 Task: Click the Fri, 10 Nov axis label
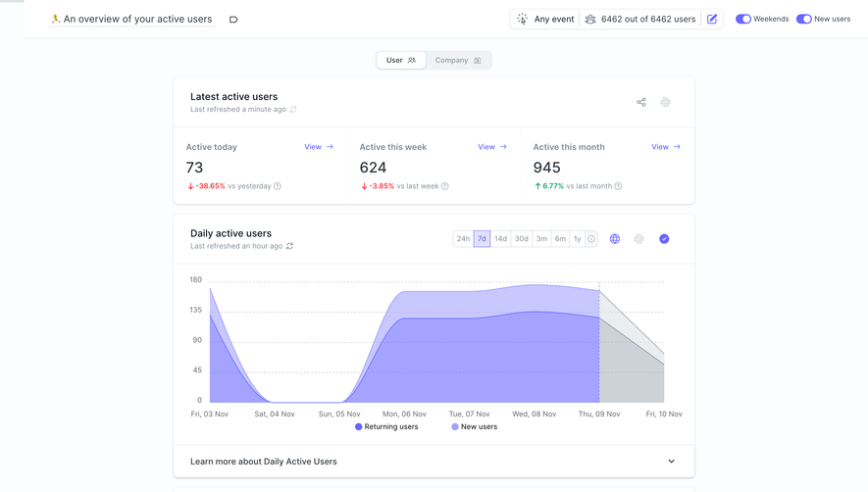[x=664, y=414]
